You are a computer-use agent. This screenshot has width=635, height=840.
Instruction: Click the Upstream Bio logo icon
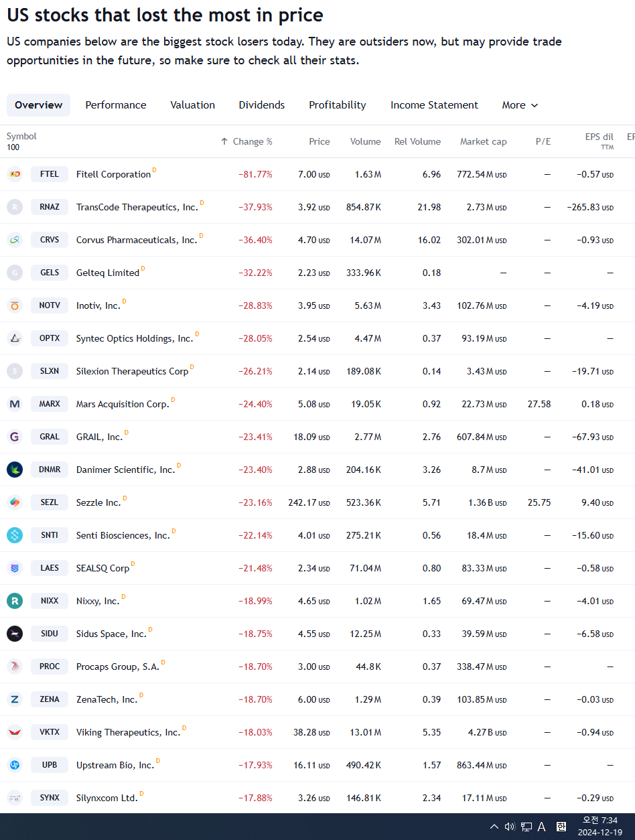pyautogui.click(x=15, y=765)
